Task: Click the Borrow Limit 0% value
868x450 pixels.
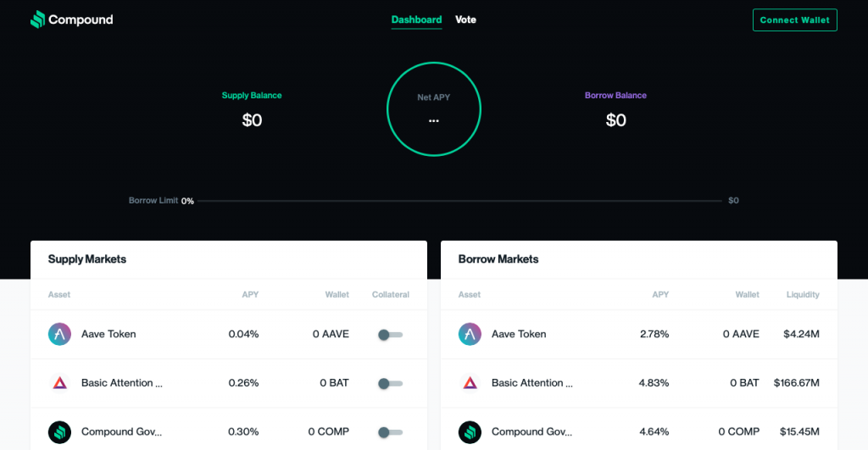Action: [x=187, y=201]
